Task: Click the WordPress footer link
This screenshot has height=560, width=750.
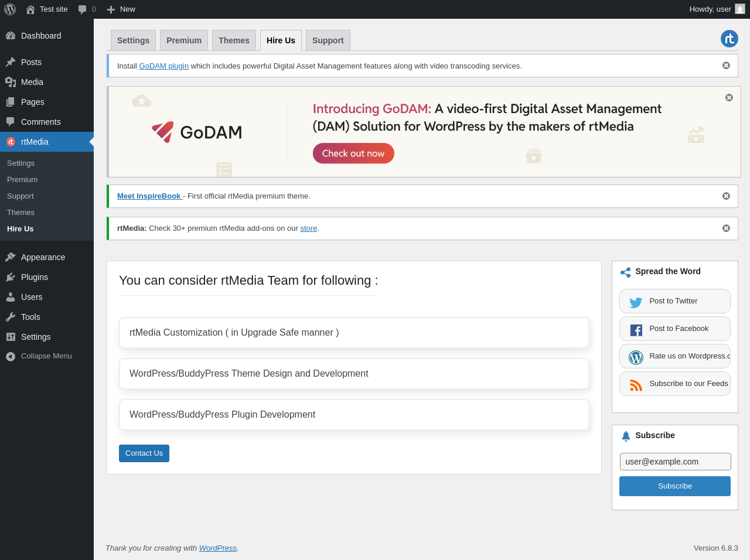Action: [218, 548]
